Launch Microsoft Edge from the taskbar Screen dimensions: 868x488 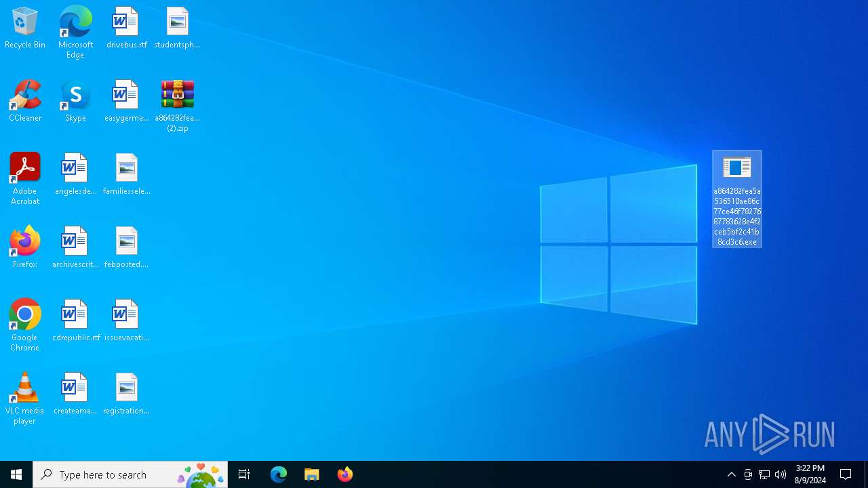279,474
